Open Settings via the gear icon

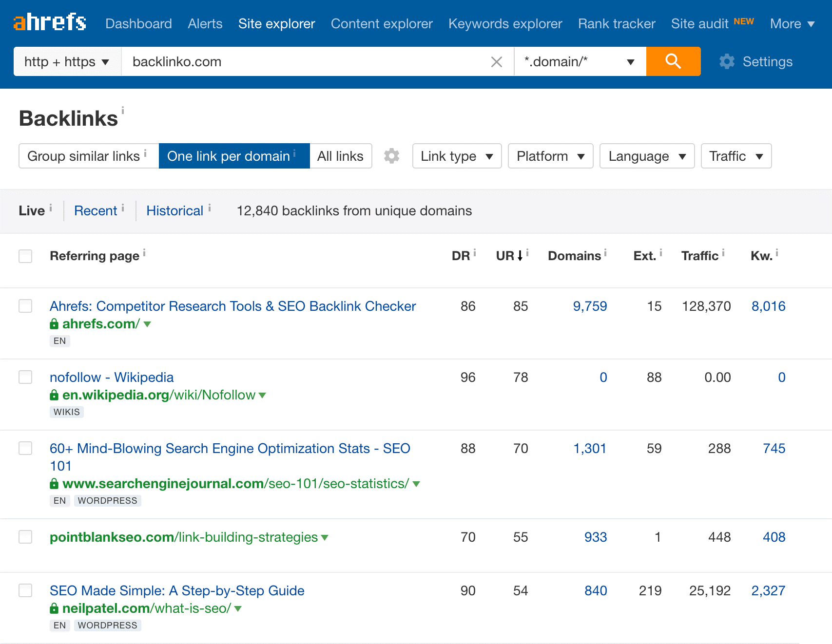[x=727, y=61]
